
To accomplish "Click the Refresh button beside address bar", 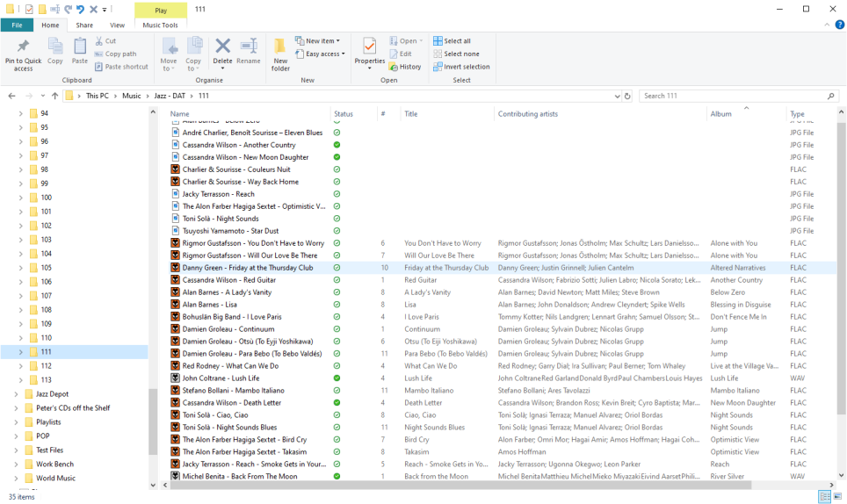I will coord(627,96).
